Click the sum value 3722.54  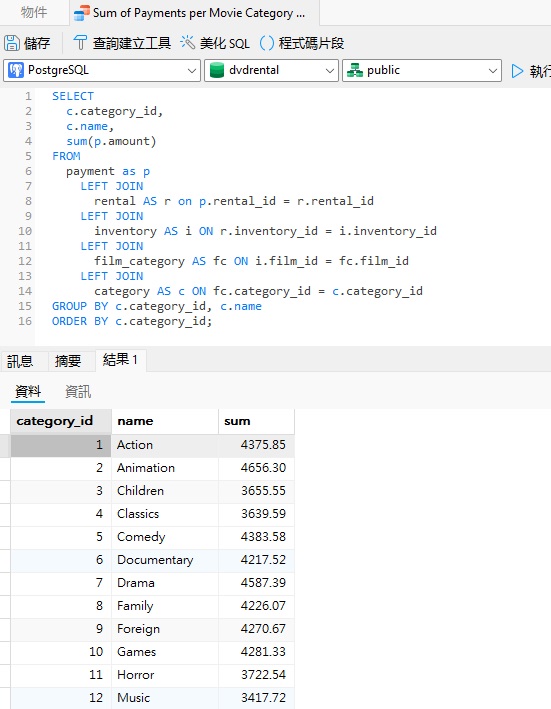pyautogui.click(x=256, y=675)
